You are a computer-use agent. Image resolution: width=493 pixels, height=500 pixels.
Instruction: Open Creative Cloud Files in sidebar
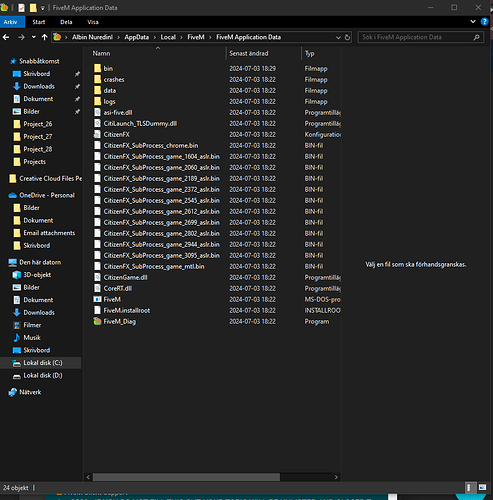click(50, 179)
